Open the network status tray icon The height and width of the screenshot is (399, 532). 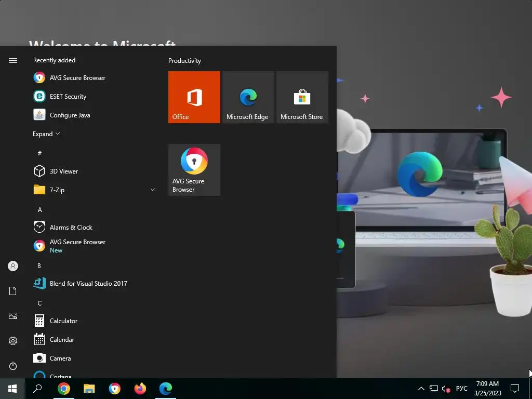[x=434, y=389]
